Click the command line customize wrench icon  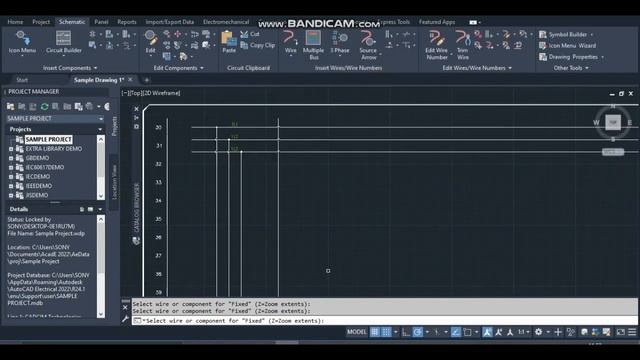tap(125, 319)
